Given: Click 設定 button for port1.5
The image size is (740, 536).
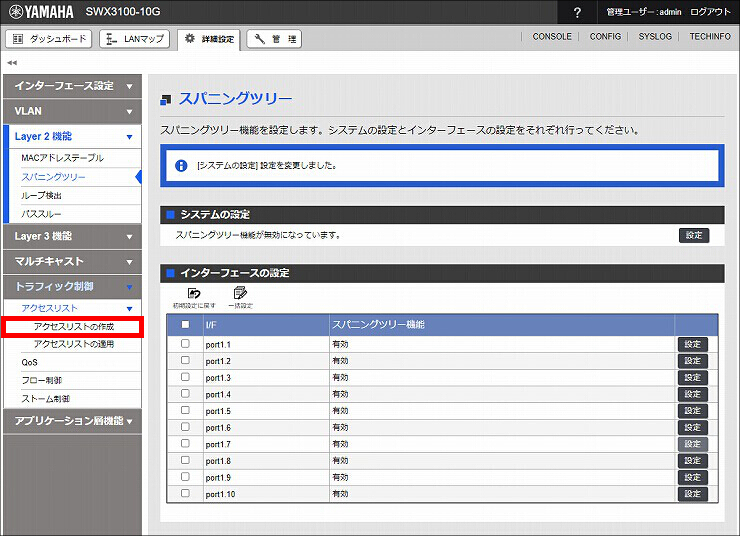Looking at the screenshot, I should 692,410.
